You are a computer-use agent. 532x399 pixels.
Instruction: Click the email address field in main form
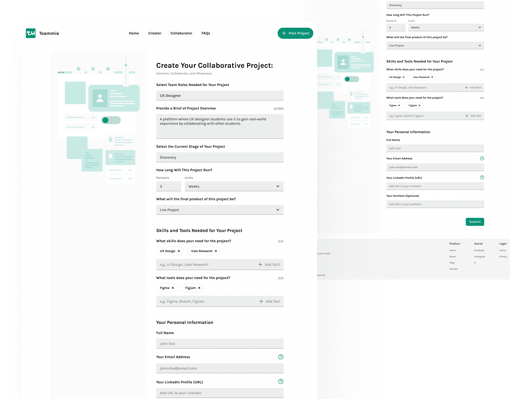coord(220,368)
